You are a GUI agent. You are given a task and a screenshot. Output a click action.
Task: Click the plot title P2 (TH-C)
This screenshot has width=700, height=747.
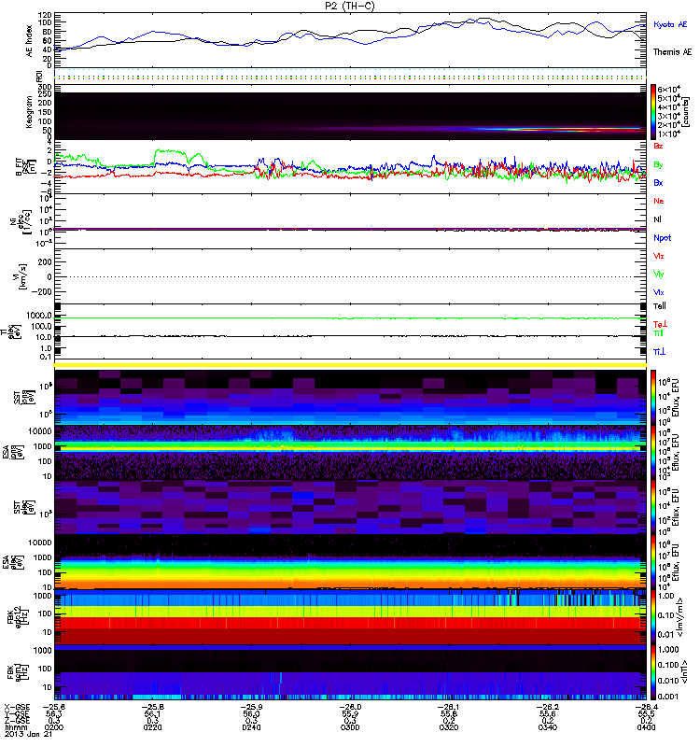click(350, 6)
